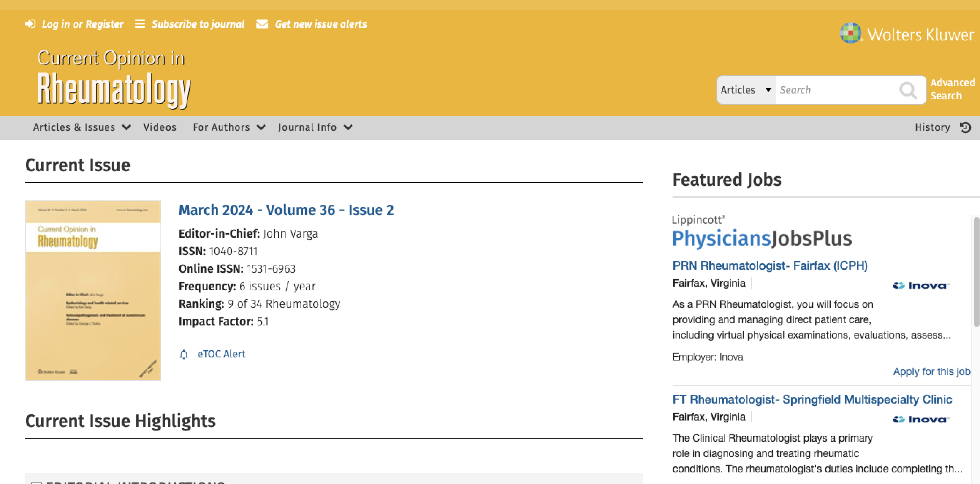The image size is (980, 484).
Task: Click the Current Issue Highlights heading
Action: (120, 421)
